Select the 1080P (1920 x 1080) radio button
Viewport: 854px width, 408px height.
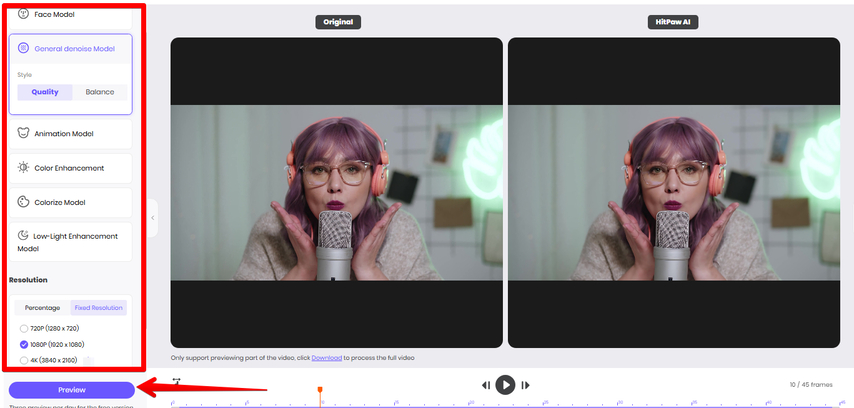[23, 344]
